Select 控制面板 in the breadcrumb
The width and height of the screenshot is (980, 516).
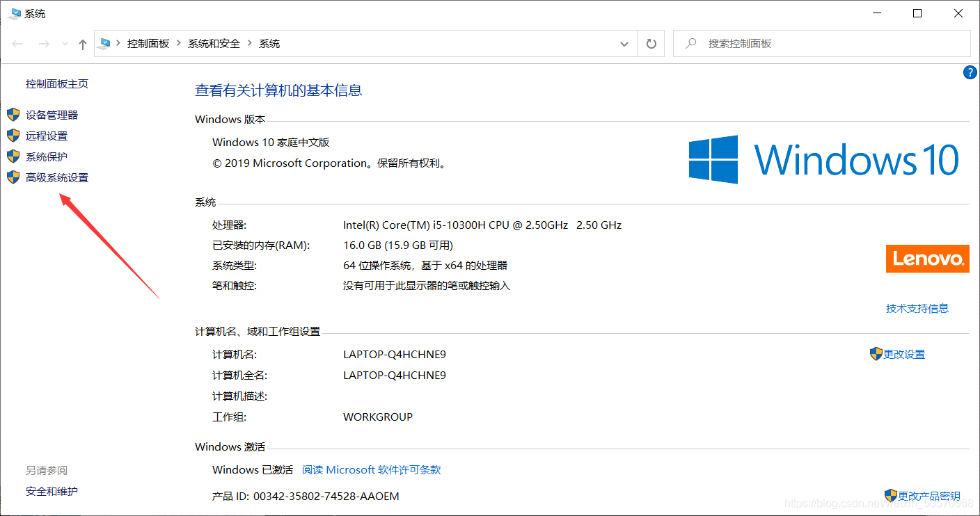coord(148,43)
